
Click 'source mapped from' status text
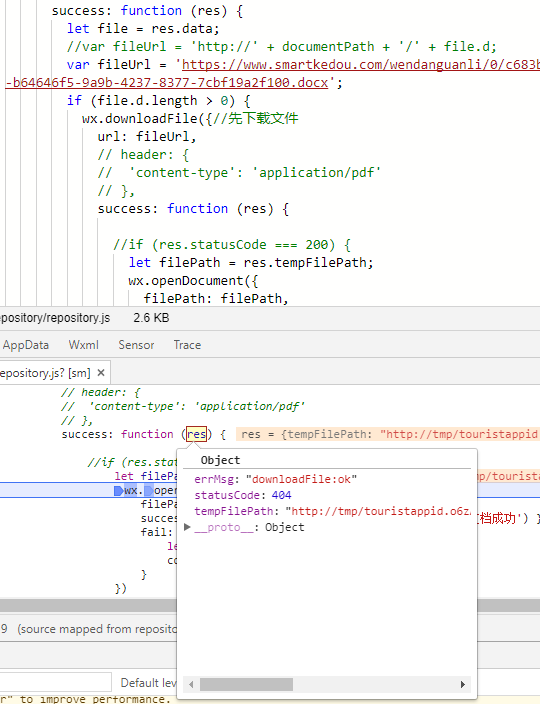click(x=97, y=629)
